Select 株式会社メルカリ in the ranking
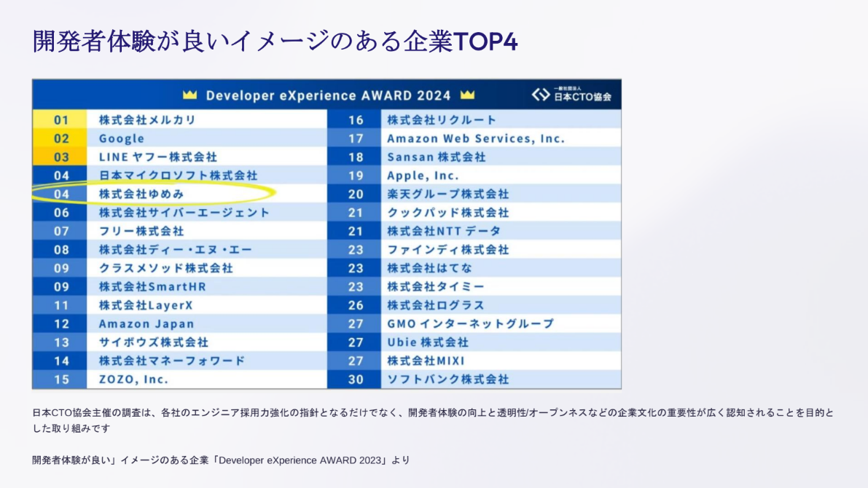 tap(148, 119)
